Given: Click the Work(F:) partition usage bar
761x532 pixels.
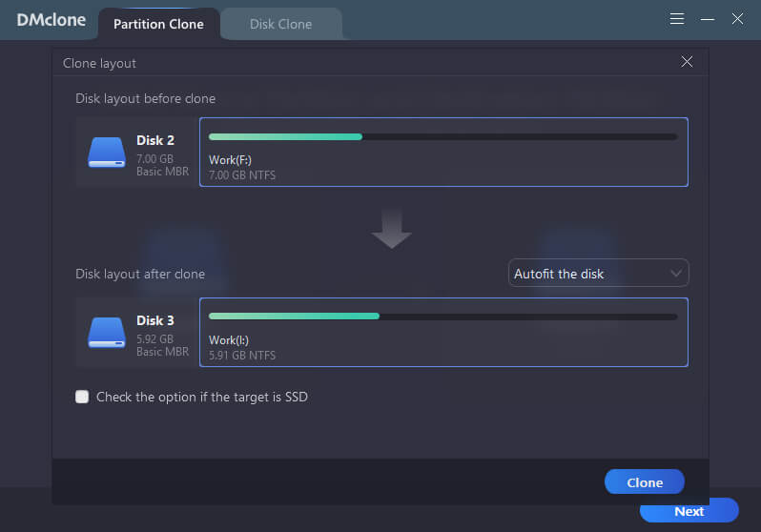Looking at the screenshot, I should coord(442,136).
